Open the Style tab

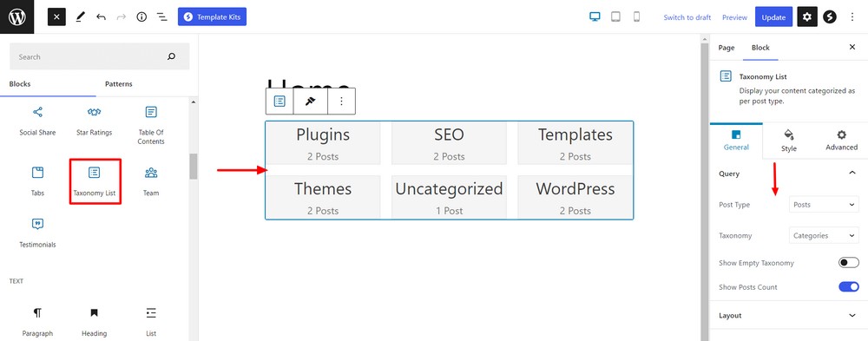(x=789, y=141)
